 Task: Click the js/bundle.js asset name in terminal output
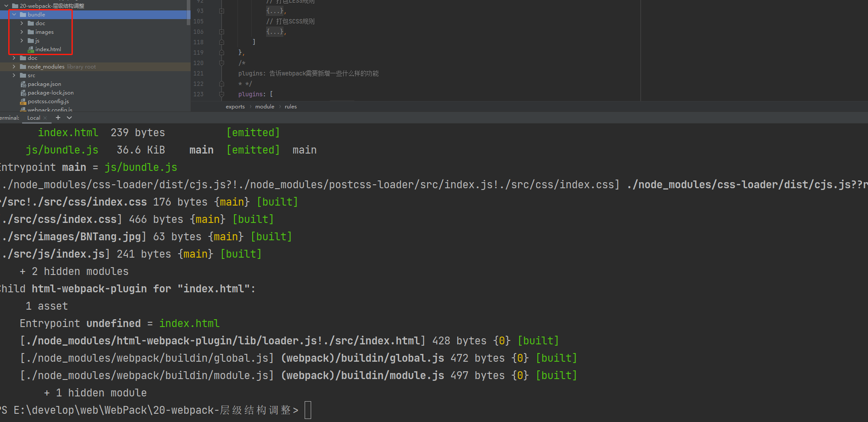point(62,150)
